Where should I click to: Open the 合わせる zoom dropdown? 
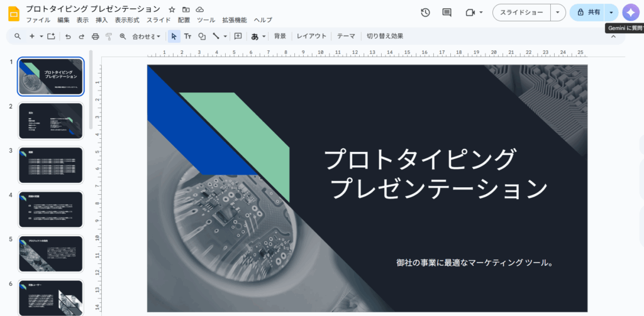tap(146, 36)
